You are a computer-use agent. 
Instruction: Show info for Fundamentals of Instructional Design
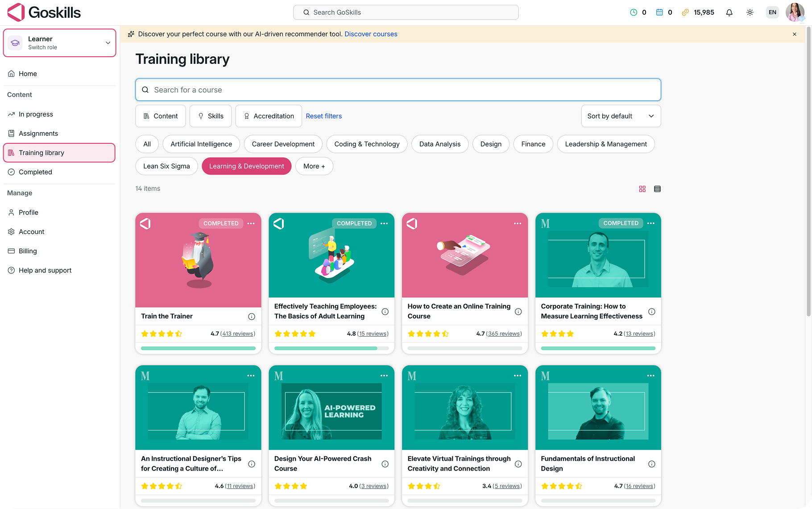651,464
